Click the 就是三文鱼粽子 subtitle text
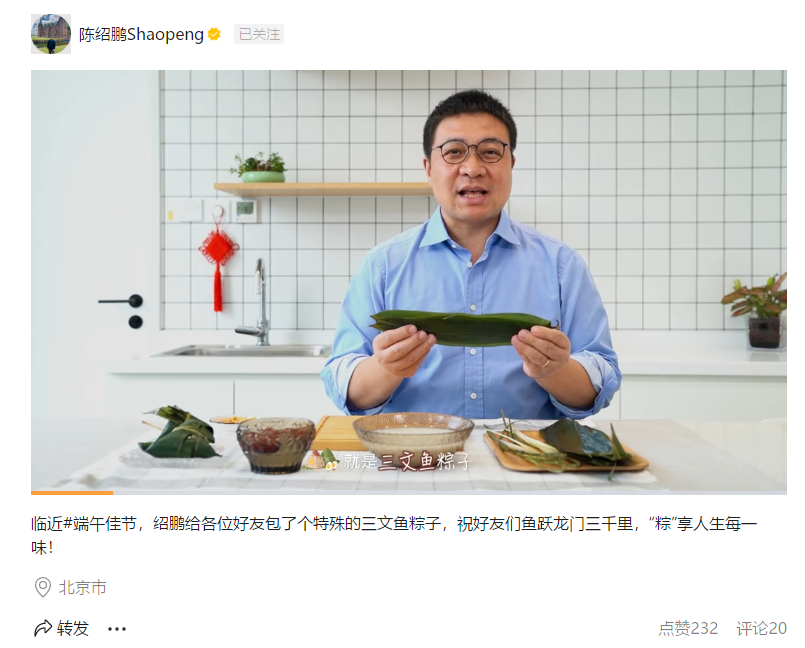The width and height of the screenshot is (805, 648). pos(407,461)
